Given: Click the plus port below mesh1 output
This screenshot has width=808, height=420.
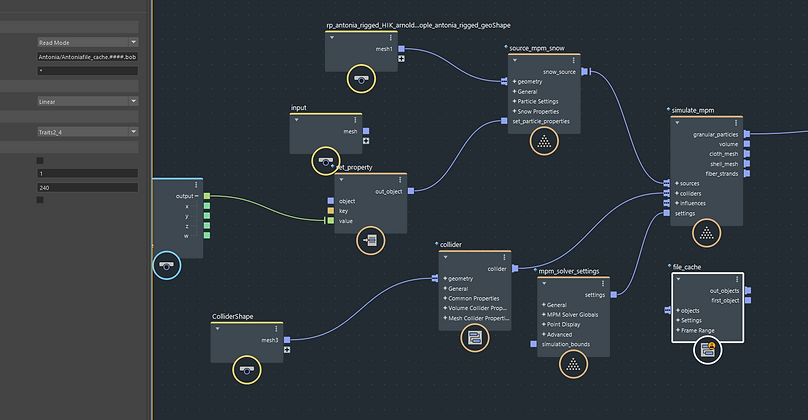Looking at the screenshot, I should [401, 59].
